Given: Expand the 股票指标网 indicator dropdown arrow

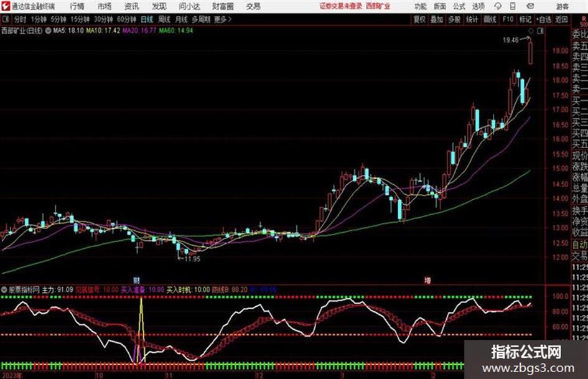Looking at the screenshot, I should [4, 289].
